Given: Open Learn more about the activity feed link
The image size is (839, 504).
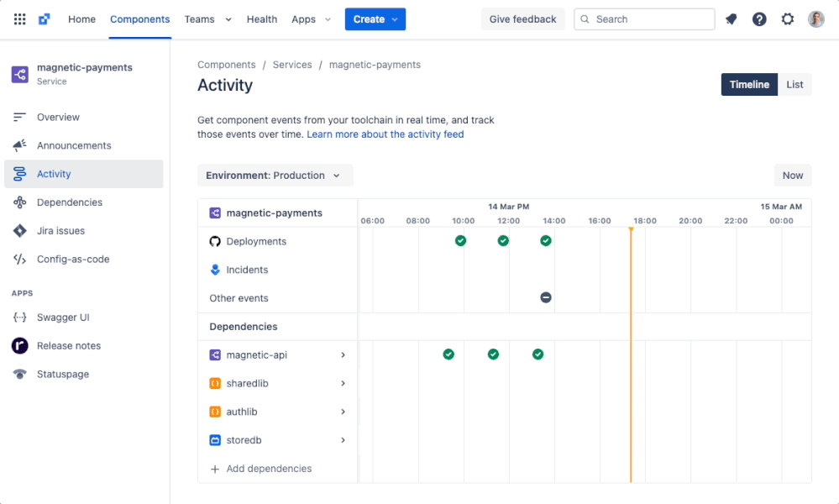Looking at the screenshot, I should [x=385, y=134].
